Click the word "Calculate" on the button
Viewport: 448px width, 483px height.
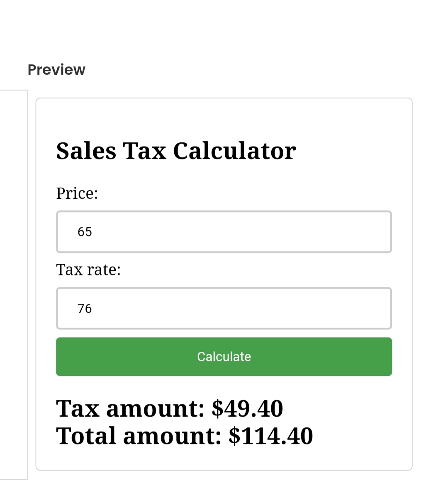point(224,357)
